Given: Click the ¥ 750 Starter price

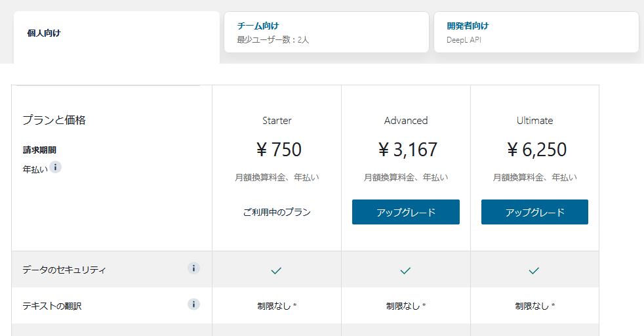Looking at the screenshot, I should pos(279,150).
